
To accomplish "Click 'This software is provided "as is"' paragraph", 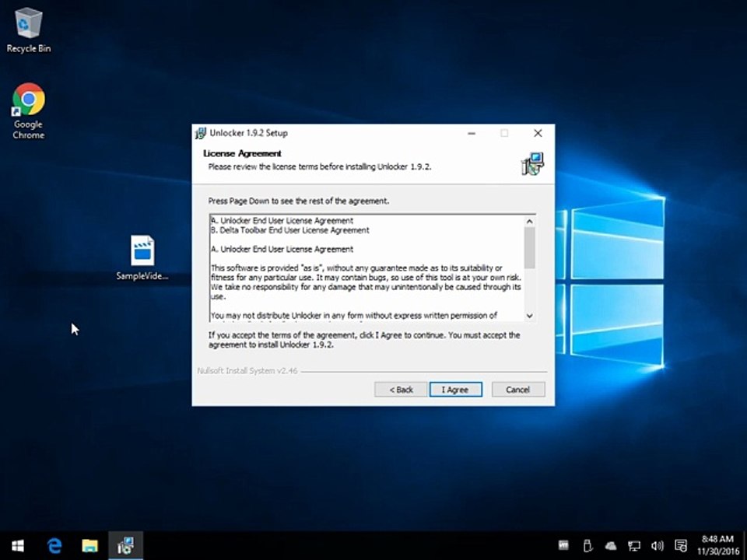I will (x=366, y=282).
